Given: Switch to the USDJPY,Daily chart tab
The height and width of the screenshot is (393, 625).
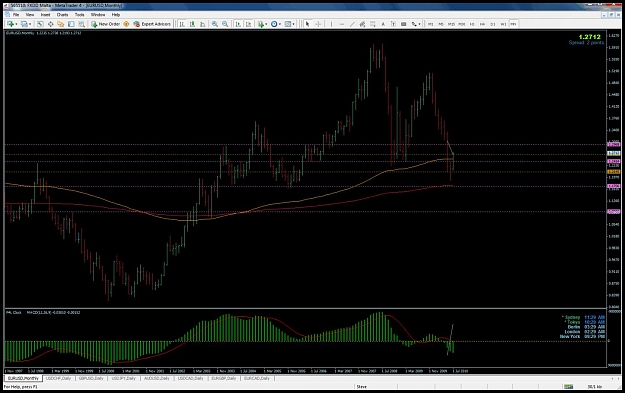Looking at the screenshot, I should coord(124,378).
